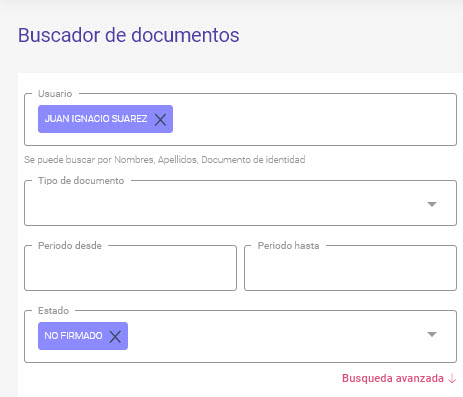Click the Buscador de documentos heading
The image size is (463, 397).
[129, 35]
